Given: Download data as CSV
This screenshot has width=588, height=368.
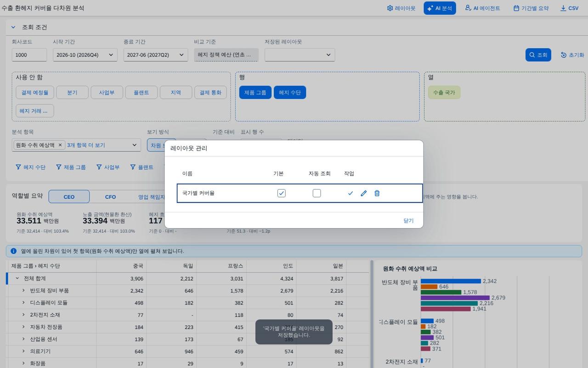Looking at the screenshot, I should point(570,8).
